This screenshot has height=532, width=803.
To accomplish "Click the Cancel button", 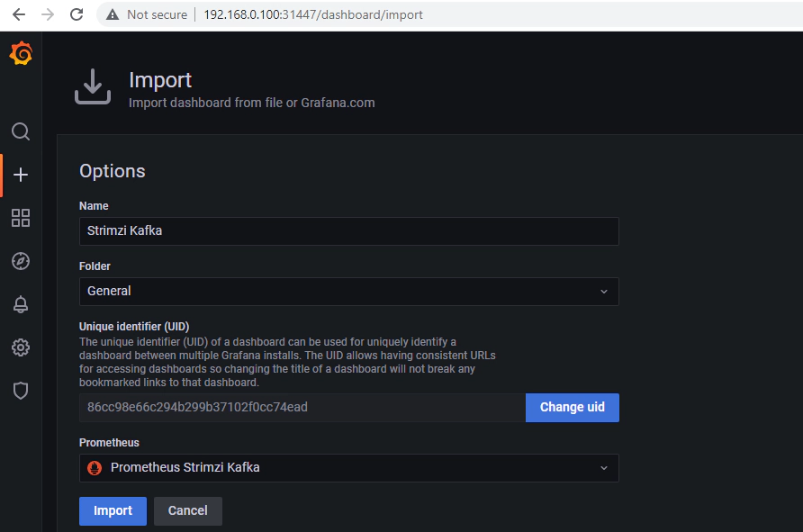I will click(x=188, y=511).
